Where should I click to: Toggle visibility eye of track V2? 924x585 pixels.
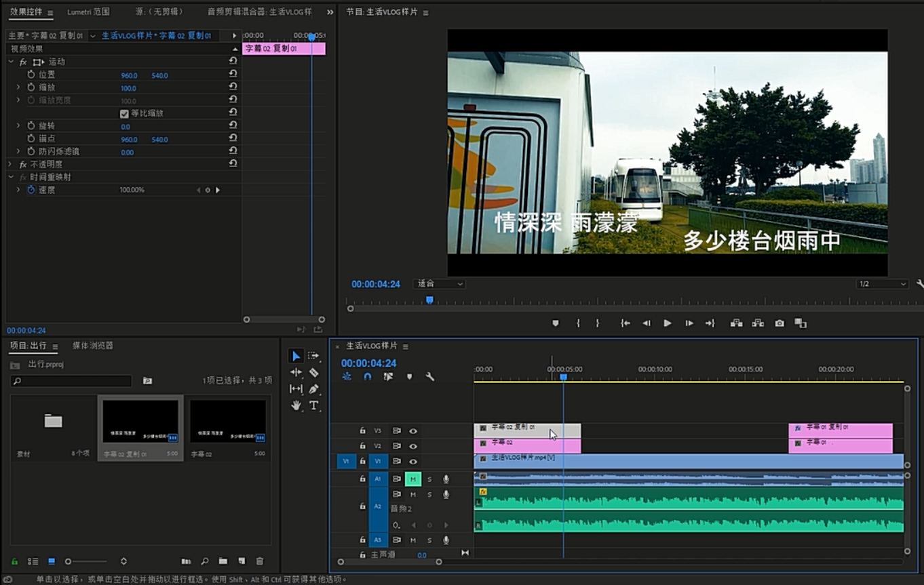click(412, 446)
